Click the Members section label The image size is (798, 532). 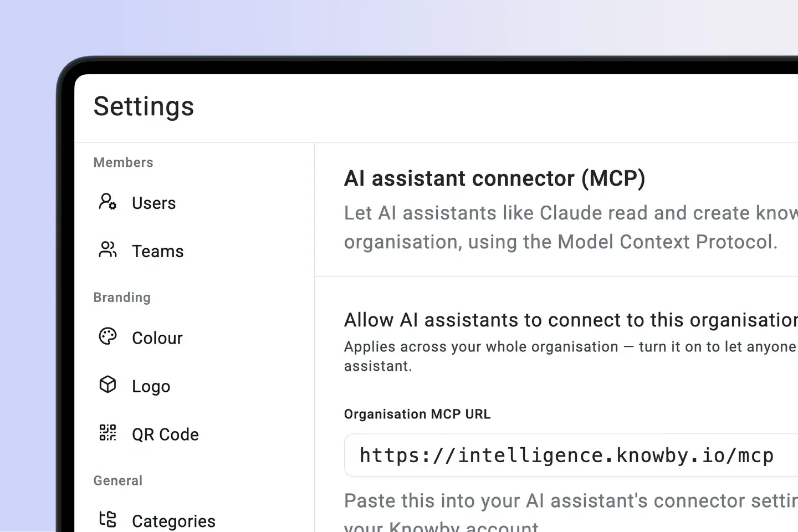[123, 162]
